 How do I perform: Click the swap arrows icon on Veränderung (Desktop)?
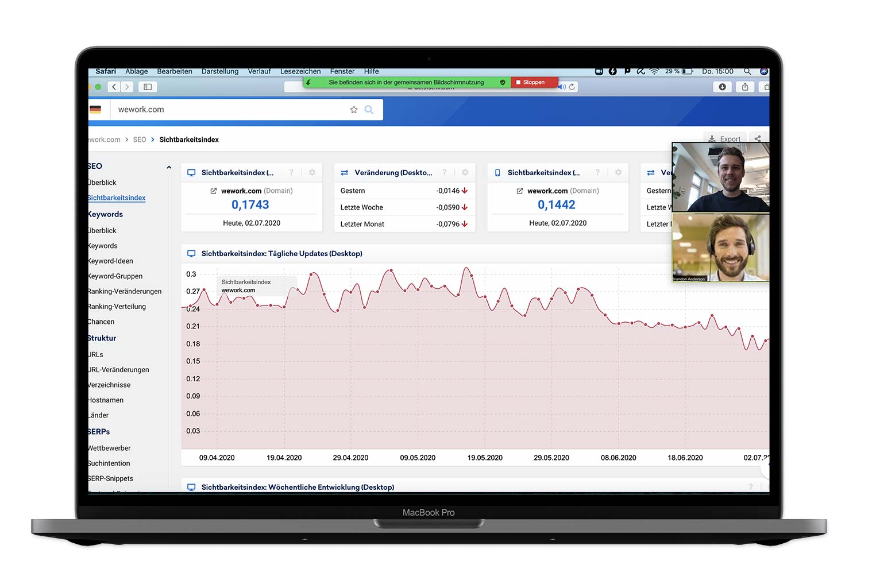345,172
